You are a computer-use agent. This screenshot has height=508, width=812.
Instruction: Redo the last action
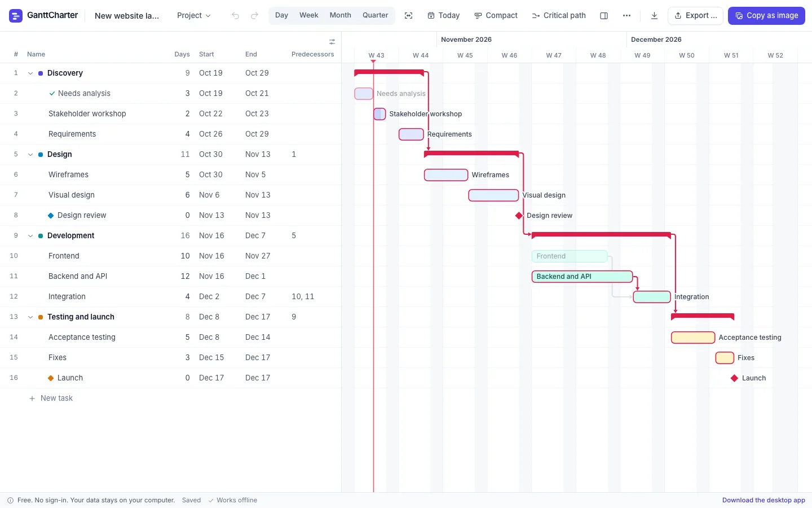click(254, 16)
